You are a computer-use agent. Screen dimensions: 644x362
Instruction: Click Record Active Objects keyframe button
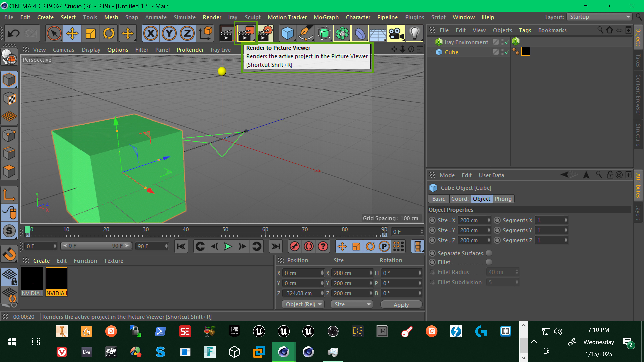pyautogui.click(x=295, y=247)
